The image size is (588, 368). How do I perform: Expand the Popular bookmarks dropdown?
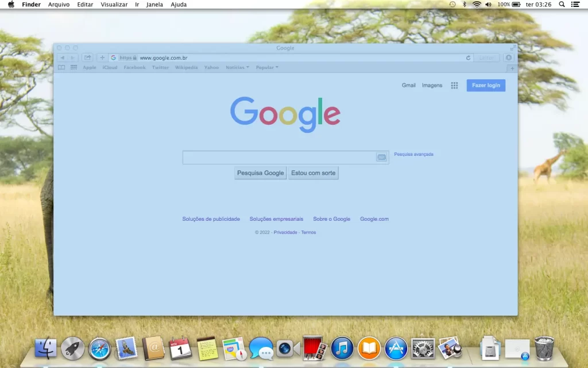pos(267,68)
